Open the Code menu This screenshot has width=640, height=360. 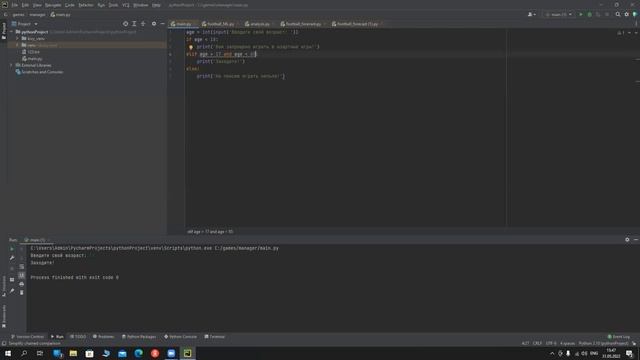point(70,5)
